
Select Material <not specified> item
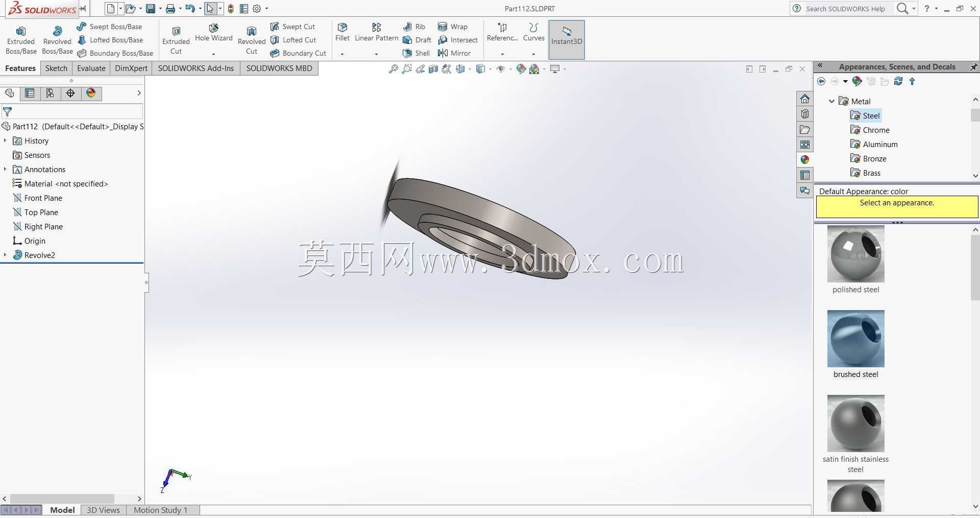(x=60, y=183)
